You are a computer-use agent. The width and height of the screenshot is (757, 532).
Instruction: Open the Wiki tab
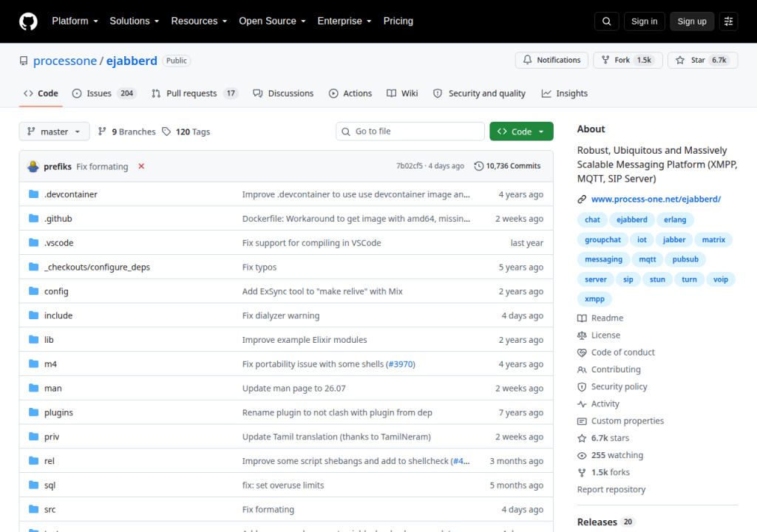pyautogui.click(x=402, y=93)
